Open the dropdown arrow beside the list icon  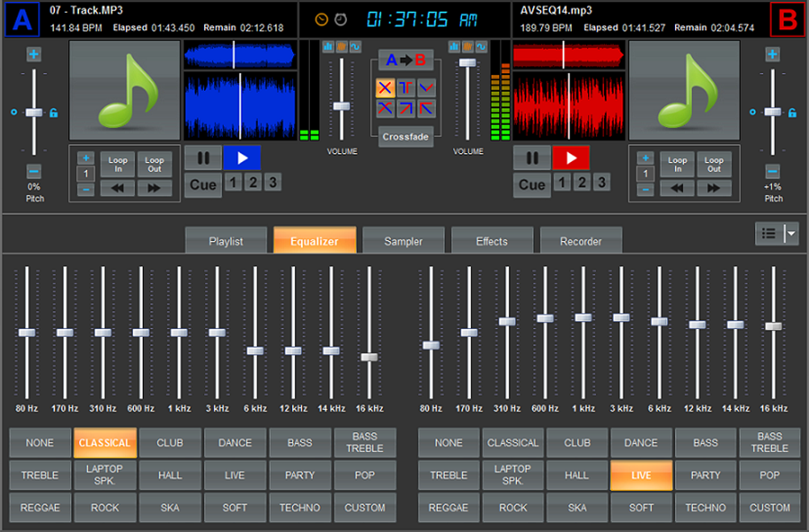pos(790,234)
